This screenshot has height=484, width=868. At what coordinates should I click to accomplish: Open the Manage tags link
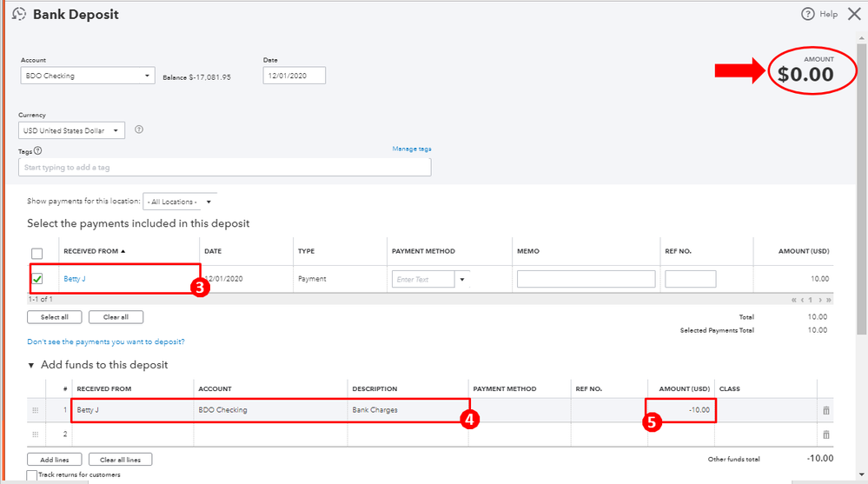point(412,149)
